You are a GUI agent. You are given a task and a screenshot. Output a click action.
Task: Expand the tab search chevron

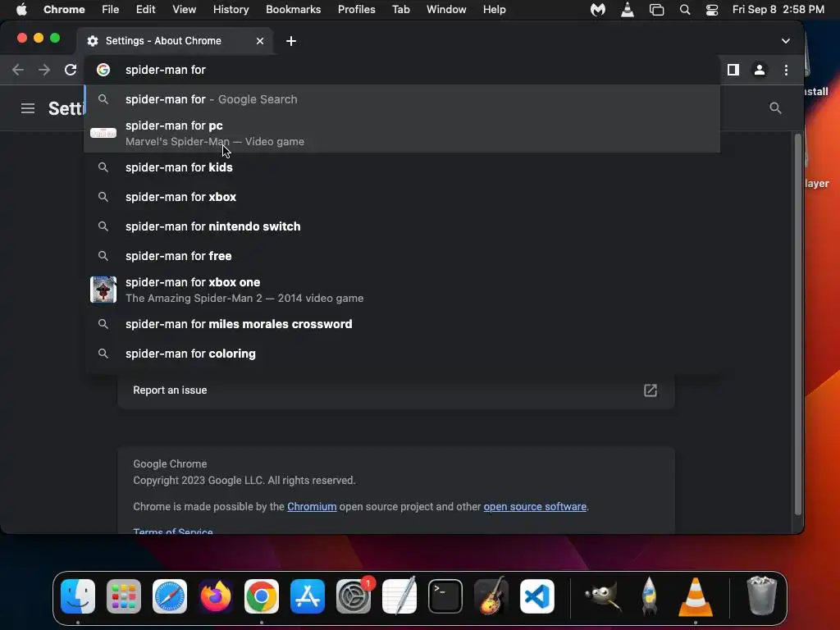tap(785, 41)
